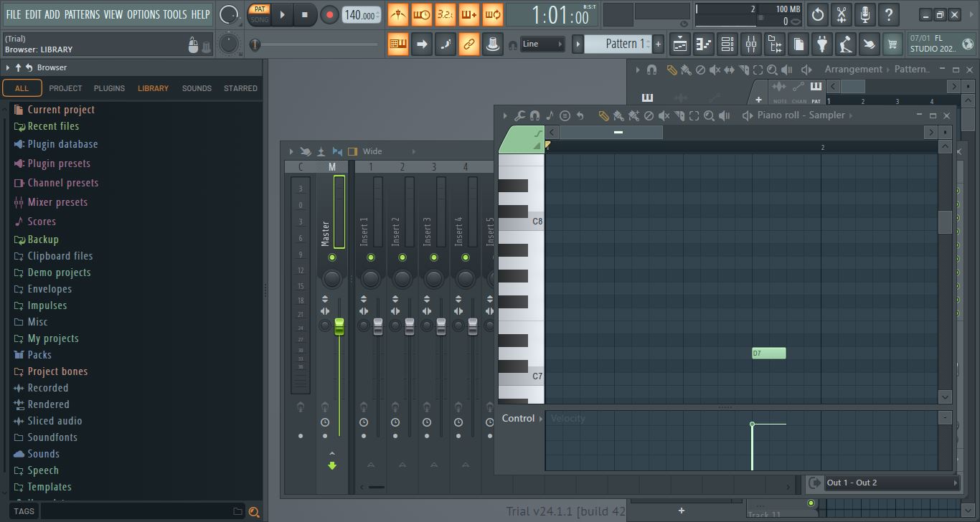The width and height of the screenshot is (980, 522).
Task: Open the playlist view icon
Action: click(680, 44)
